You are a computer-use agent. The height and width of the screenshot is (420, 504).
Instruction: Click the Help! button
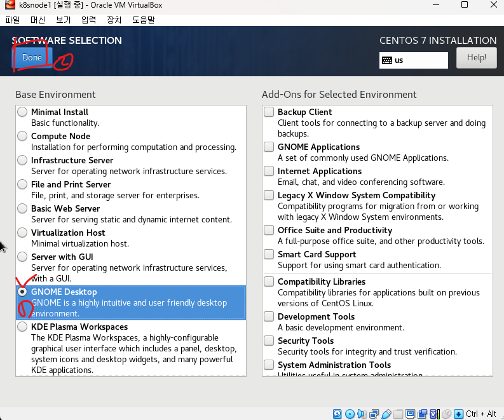tap(477, 58)
